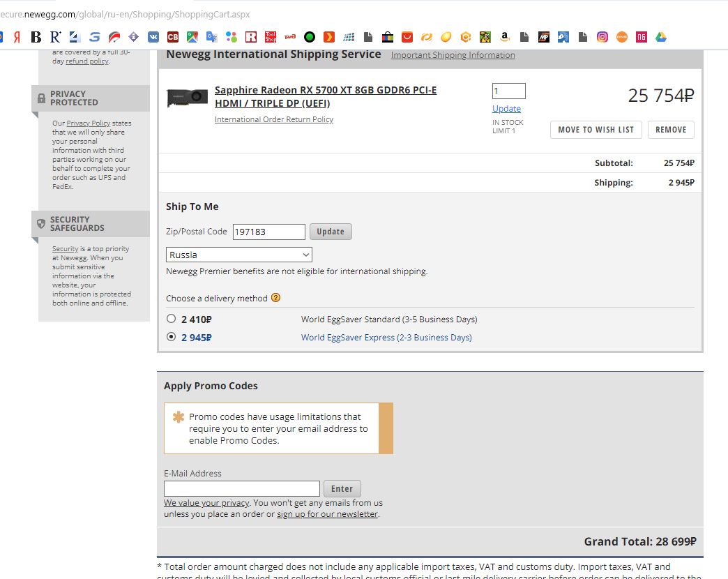The image size is (728, 579).
Task: Open the blue elephant bookmark icon
Action: [563, 37]
